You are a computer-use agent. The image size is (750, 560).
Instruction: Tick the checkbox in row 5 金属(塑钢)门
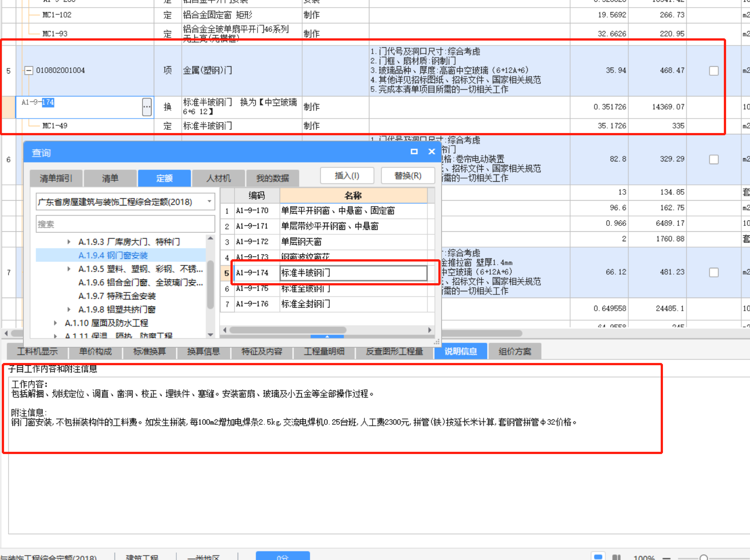click(713, 71)
